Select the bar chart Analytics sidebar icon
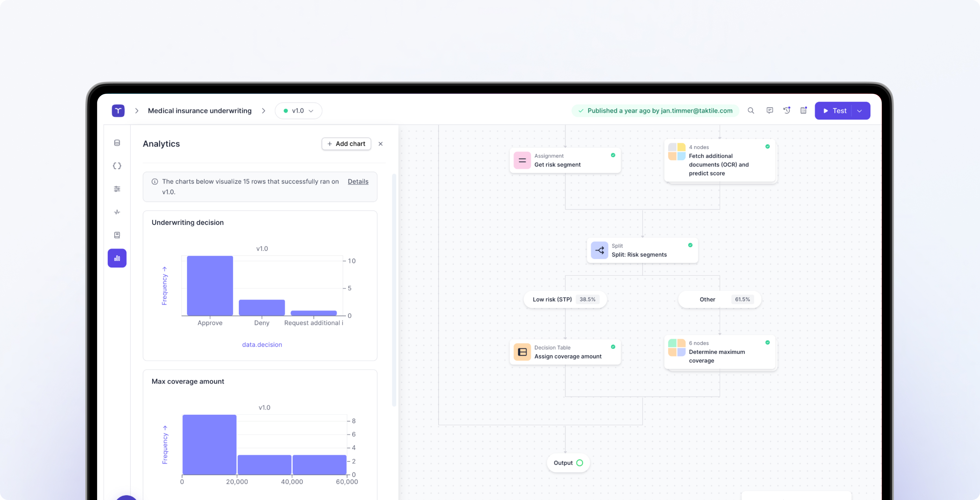The height and width of the screenshot is (500, 980). 117,258
